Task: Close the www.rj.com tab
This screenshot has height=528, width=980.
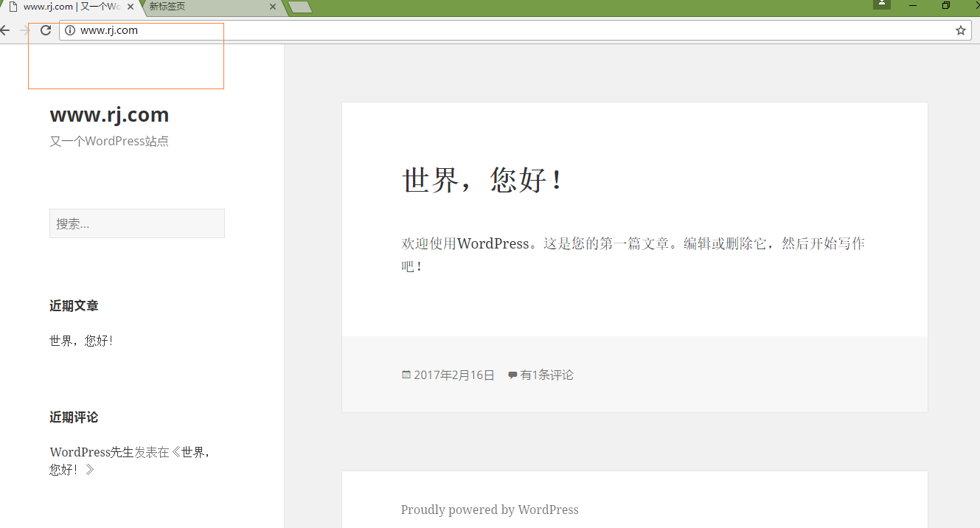Action: point(131,7)
